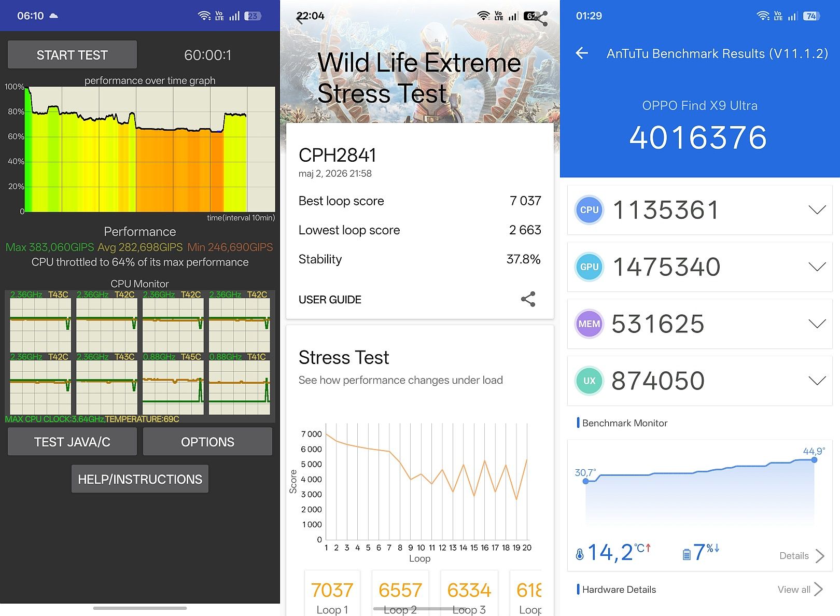Tap the MAX CPU CLOCK:3.64GHz status
This screenshot has height=616, width=840.
click(x=54, y=419)
